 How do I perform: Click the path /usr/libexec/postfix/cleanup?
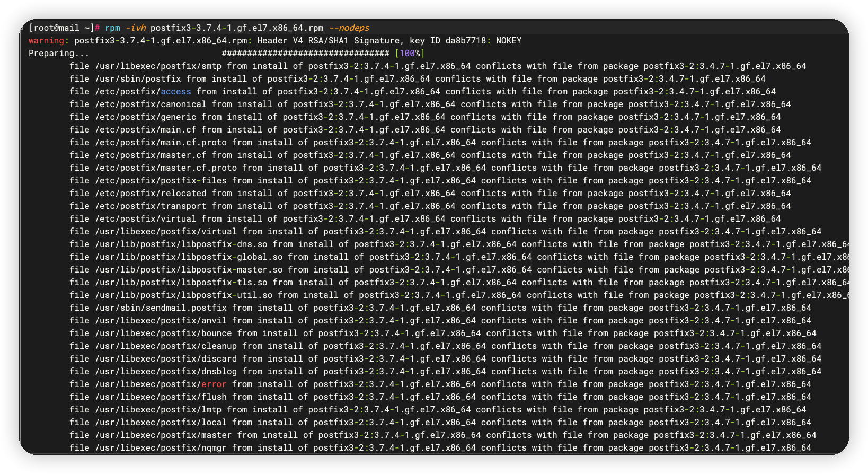point(166,346)
